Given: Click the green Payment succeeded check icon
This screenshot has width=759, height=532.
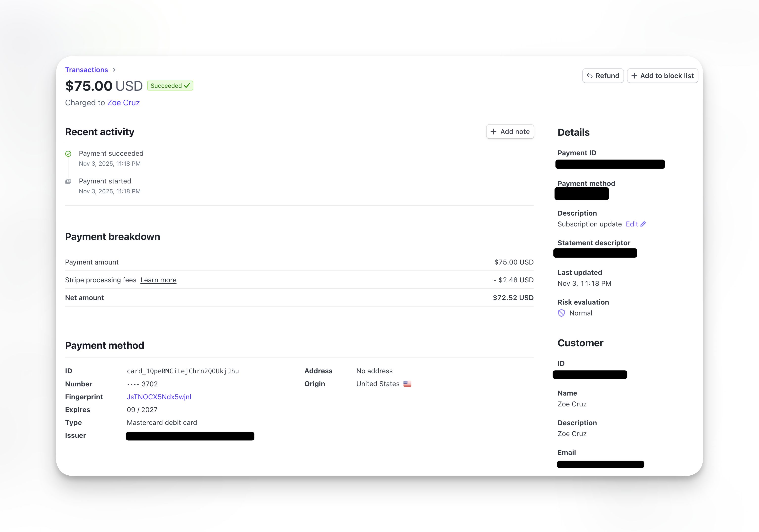Looking at the screenshot, I should (x=68, y=154).
